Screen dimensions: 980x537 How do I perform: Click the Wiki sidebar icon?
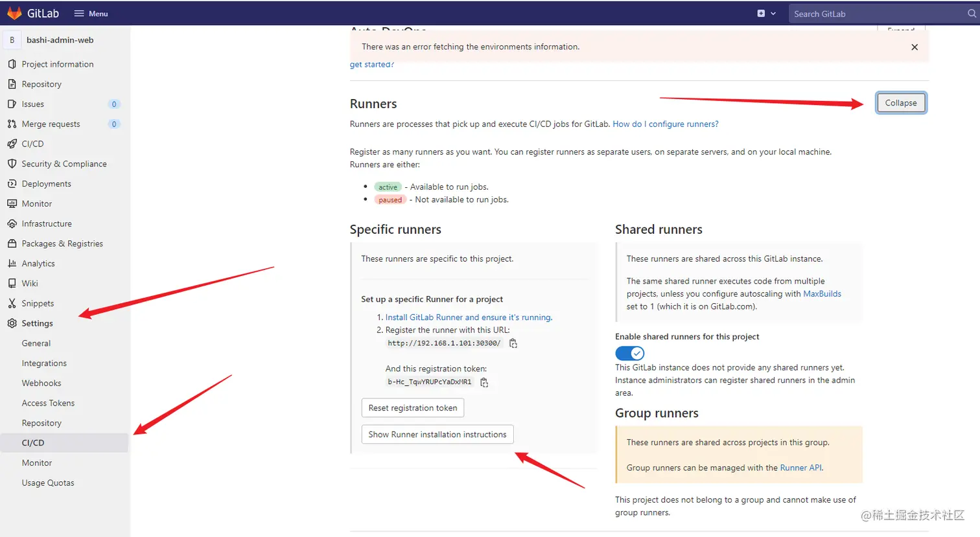coord(12,283)
